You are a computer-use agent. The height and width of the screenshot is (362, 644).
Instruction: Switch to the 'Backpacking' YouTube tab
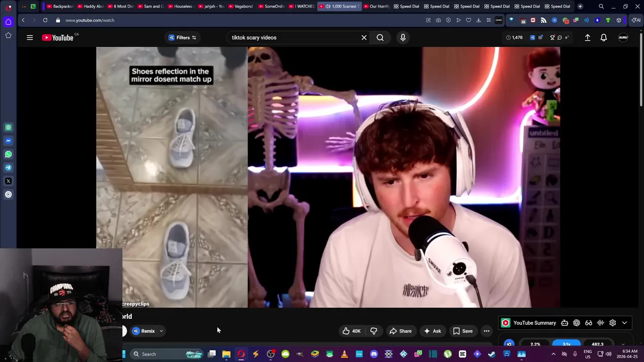(59, 6)
